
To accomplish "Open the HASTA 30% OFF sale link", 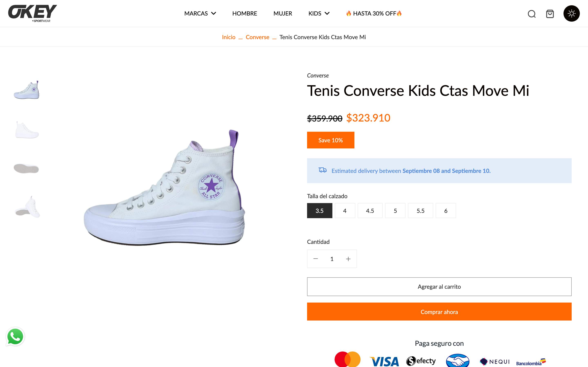I will tap(374, 14).
